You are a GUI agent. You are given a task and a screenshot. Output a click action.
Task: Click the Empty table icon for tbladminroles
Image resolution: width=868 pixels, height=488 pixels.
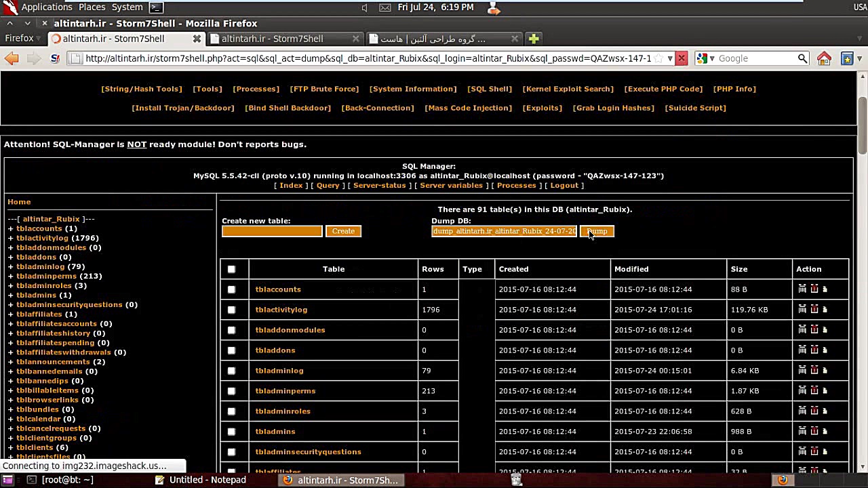(802, 411)
